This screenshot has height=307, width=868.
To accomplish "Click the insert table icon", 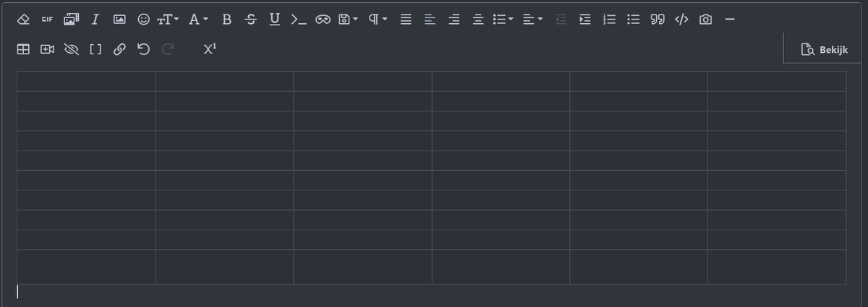I will [x=23, y=49].
